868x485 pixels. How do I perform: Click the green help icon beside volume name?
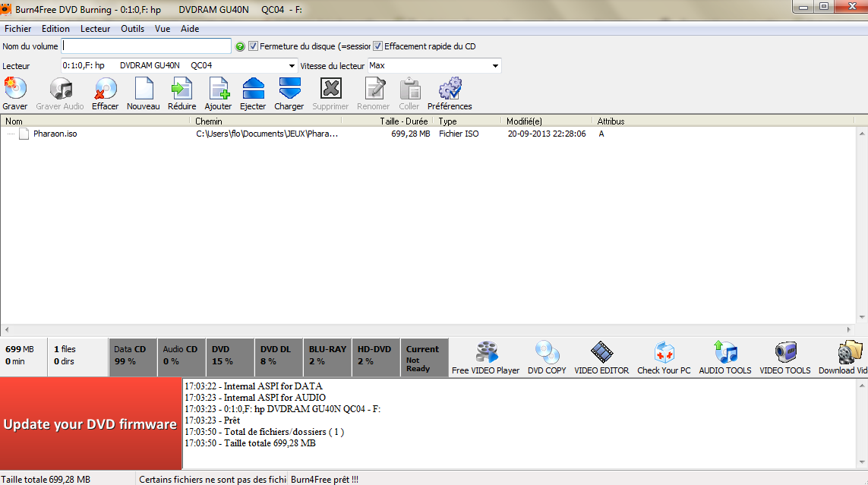coord(240,46)
